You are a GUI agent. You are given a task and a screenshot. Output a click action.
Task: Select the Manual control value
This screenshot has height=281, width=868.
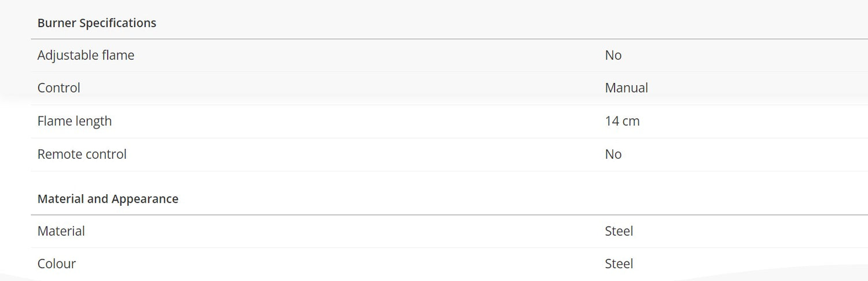626,88
